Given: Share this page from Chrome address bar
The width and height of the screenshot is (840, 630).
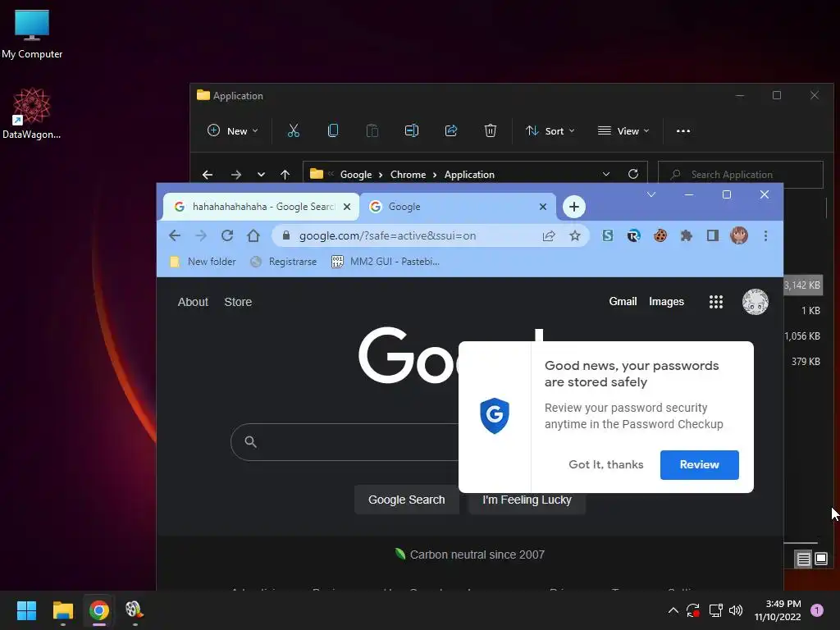Looking at the screenshot, I should click(x=549, y=235).
